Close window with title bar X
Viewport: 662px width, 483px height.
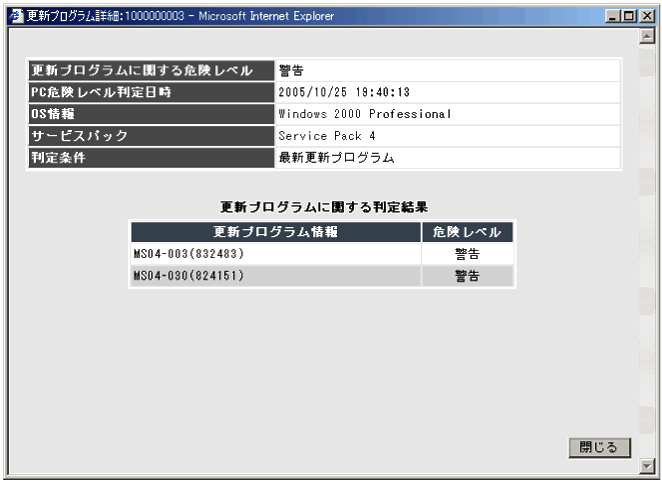[x=646, y=16]
